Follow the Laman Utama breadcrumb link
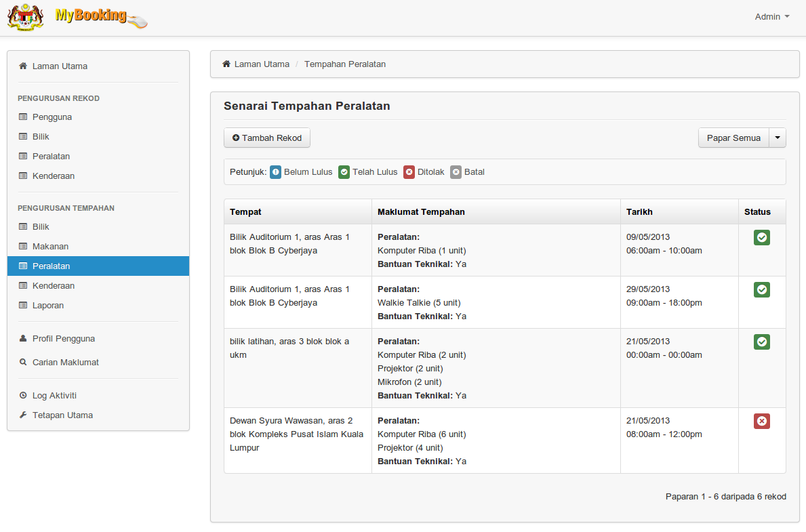This screenshot has height=532, width=806. point(262,64)
